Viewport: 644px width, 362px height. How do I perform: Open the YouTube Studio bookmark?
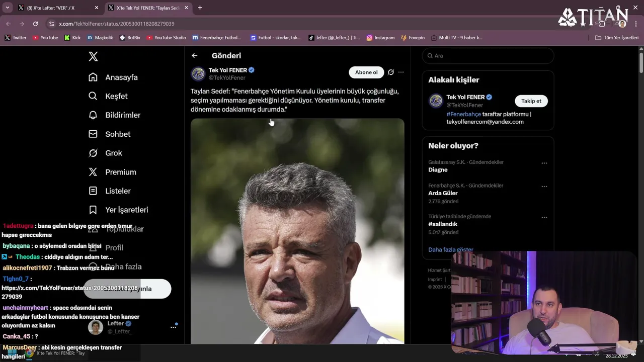point(167,38)
